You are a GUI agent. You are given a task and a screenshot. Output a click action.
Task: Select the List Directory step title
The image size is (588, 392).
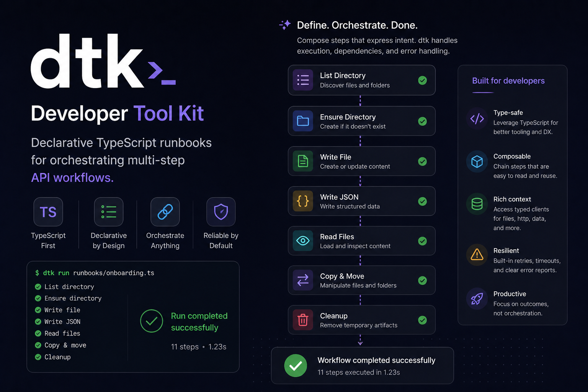[343, 75]
